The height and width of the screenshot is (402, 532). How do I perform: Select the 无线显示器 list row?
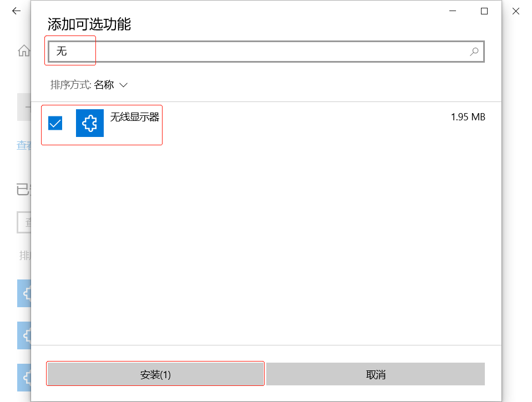pyautogui.click(x=135, y=123)
